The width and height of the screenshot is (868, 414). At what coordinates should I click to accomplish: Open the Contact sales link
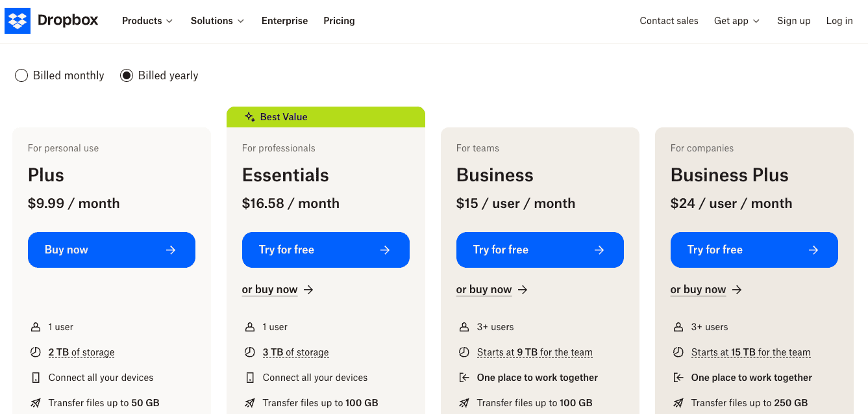669,21
